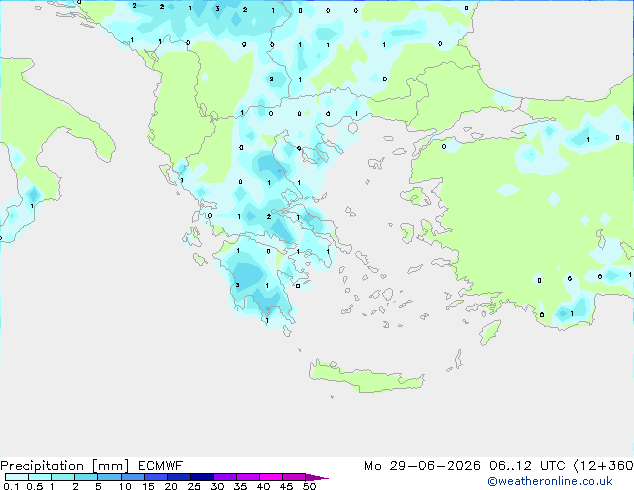Click the '30' legend scale label
The image size is (634, 490).
pyautogui.click(x=217, y=486)
